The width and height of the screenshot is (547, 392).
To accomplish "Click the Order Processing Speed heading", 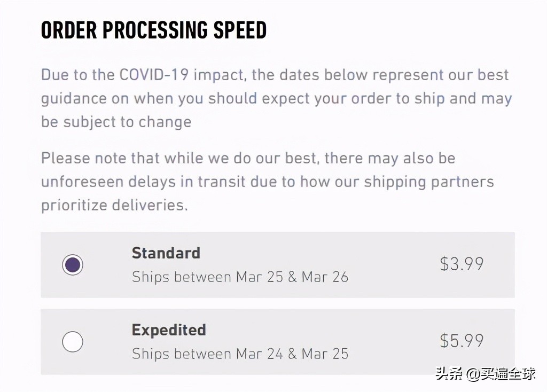I will [154, 31].
